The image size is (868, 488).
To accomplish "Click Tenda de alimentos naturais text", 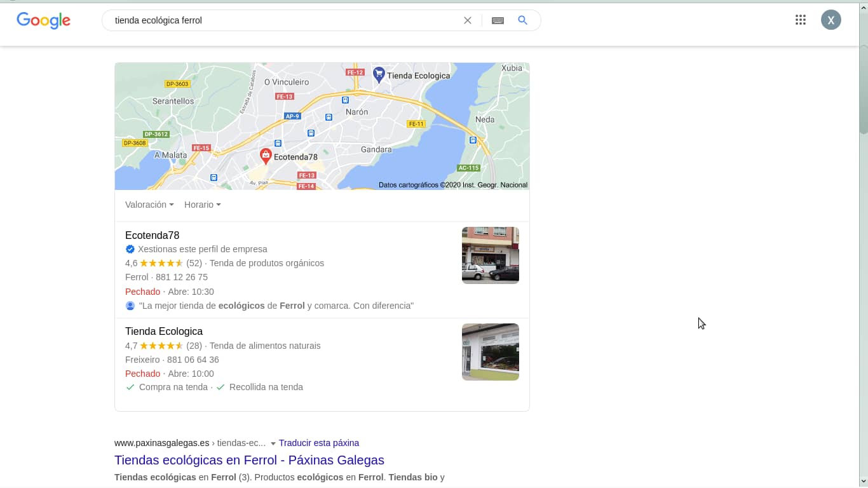I will pyautogui.click(x=265, y=346).
